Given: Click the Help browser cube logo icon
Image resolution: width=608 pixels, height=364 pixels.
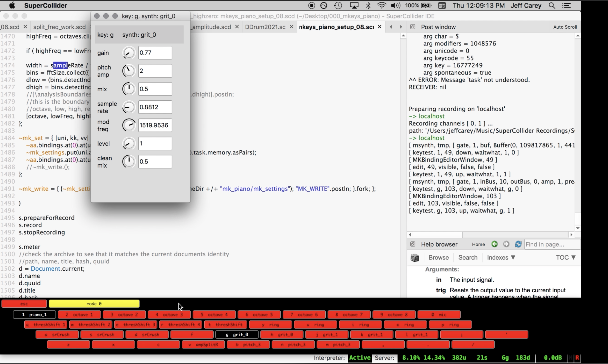Looking at the screenshot, I should [415, 258].
